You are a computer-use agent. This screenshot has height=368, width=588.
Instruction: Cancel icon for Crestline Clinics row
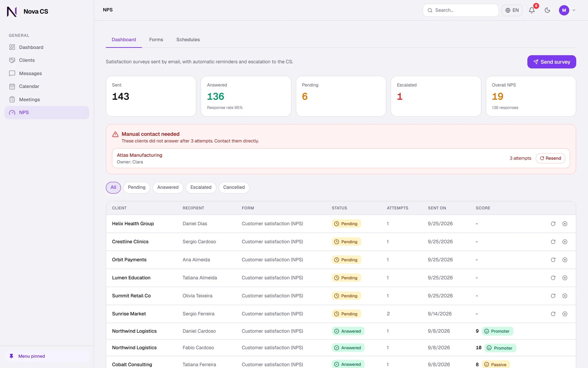pos(565,242)
